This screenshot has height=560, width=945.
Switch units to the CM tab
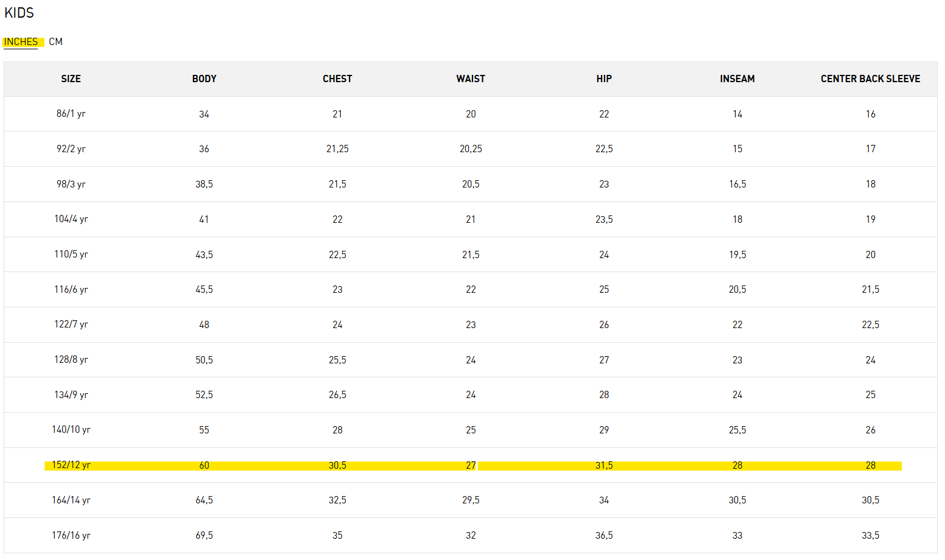55,42
